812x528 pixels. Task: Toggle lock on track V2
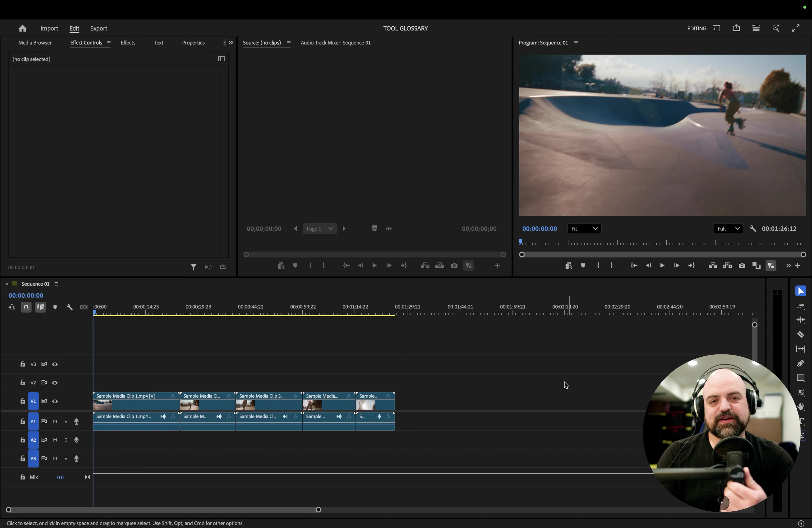22,383
